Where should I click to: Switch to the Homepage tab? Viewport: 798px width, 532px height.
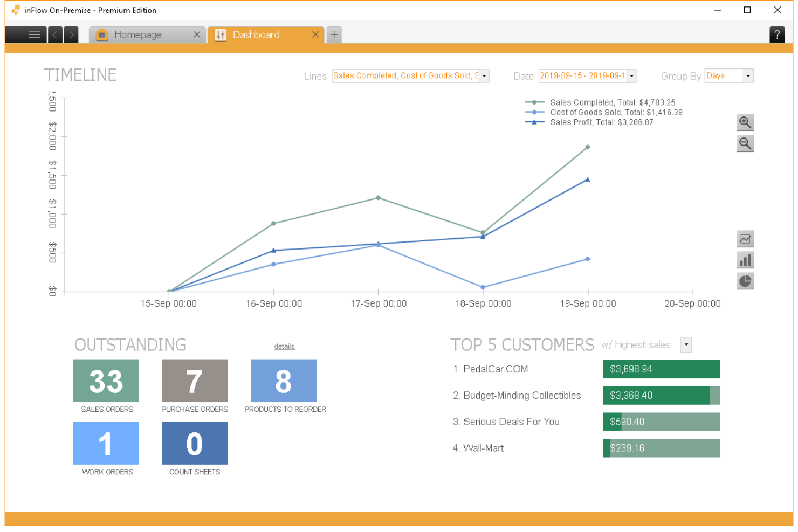(138, 34)
